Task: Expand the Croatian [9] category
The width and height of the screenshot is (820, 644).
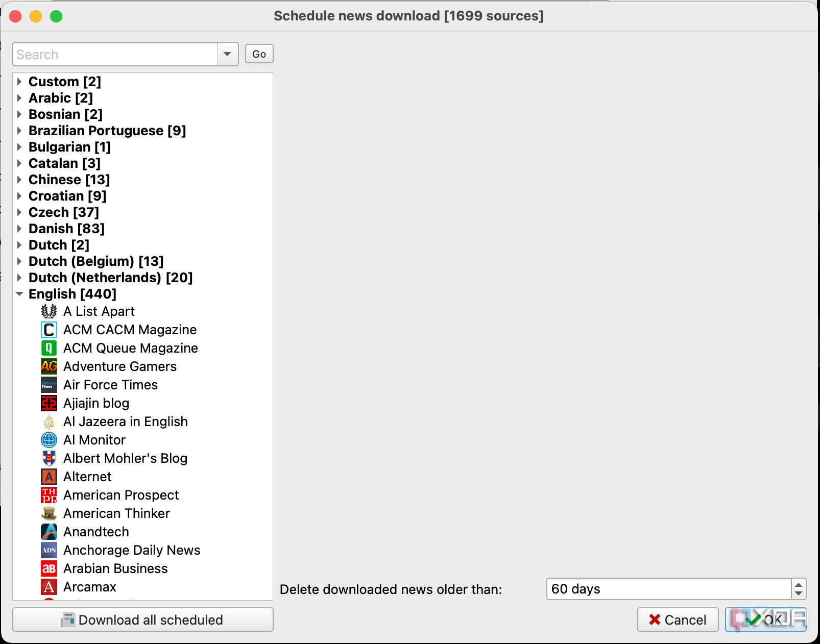Action: pyautogui.click(x=19, y=196)
